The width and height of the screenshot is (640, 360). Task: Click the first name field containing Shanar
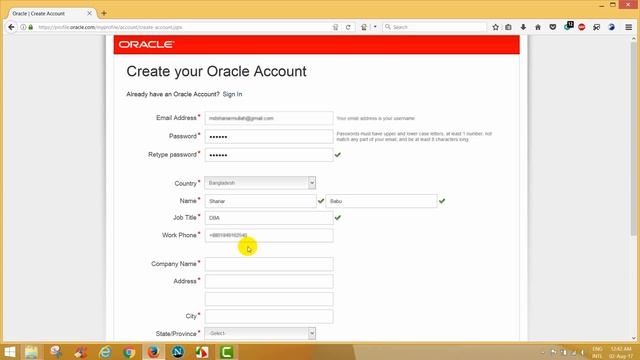[260, 201]
